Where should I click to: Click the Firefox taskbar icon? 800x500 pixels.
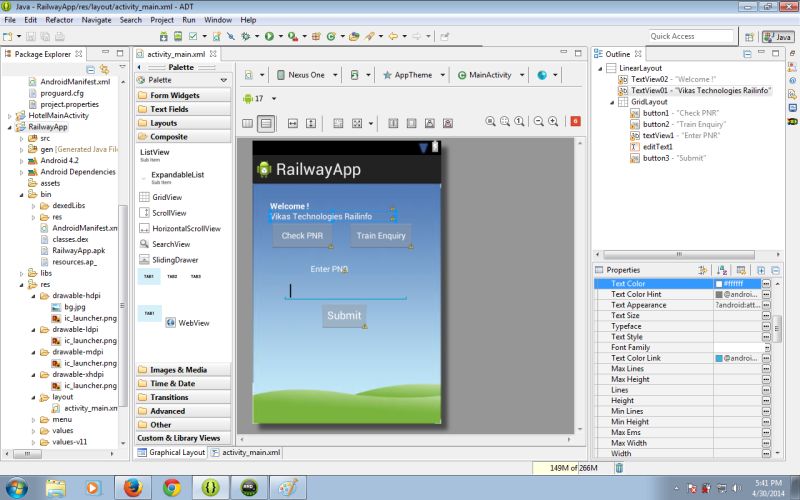click(133, 487)
